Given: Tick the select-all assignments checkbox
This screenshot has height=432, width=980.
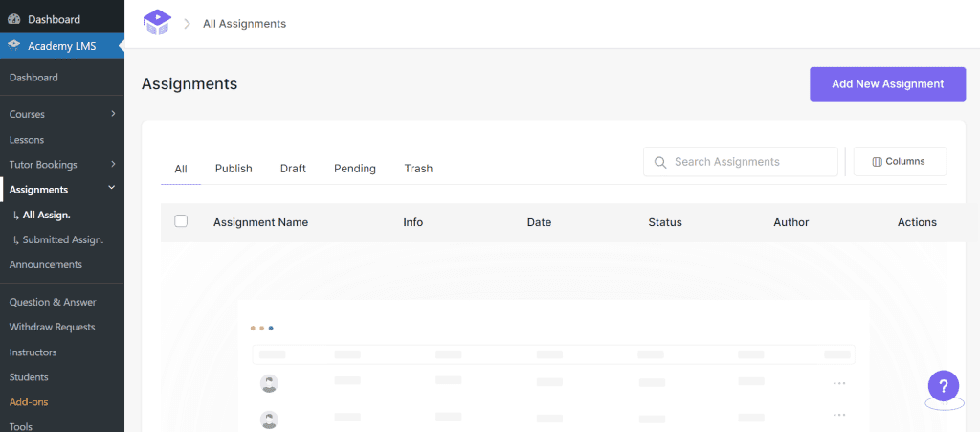Looking at the screenshot, I should pos(181,220).
